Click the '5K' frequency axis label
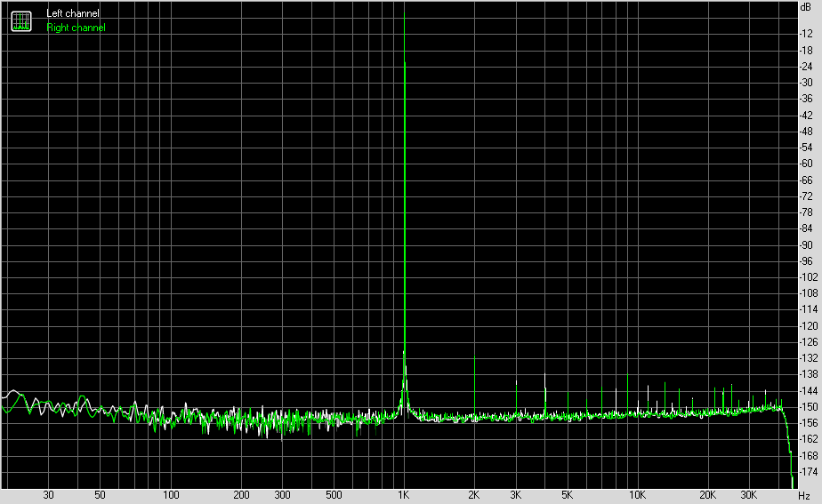822x504 pixels. coord(568,495)
